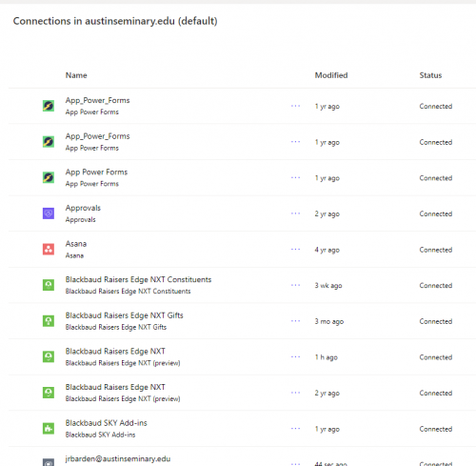The width and height of the screenshot is (476, 466).
Task: Open ellipsis menu for Raisers Edge NXT modified 2 yr ago
Action: click(x=295, y=393)
